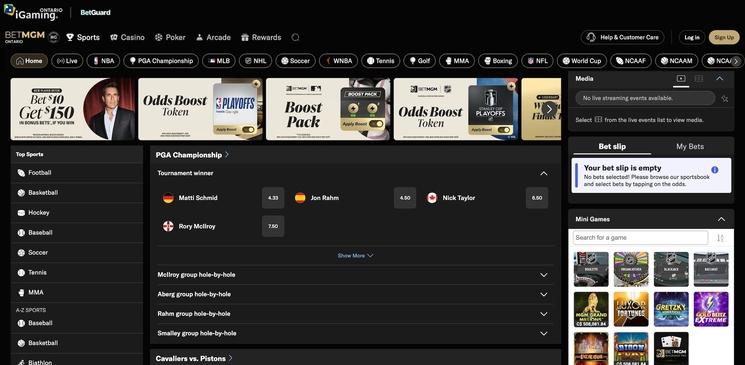Toggle Apply Boost on Boost Pack banner
The width and height of the screenshot is (745, 365).
376,124
